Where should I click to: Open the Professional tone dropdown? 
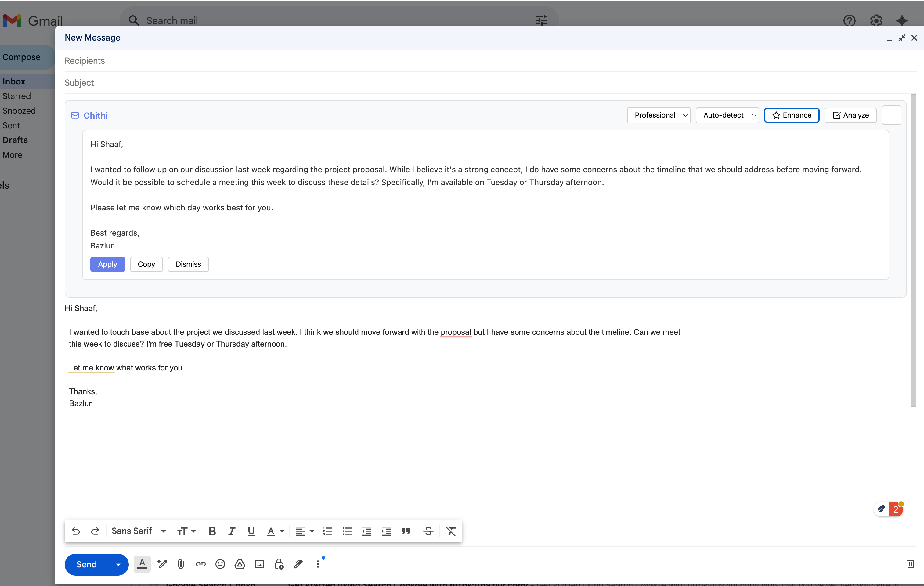point(659,115)
